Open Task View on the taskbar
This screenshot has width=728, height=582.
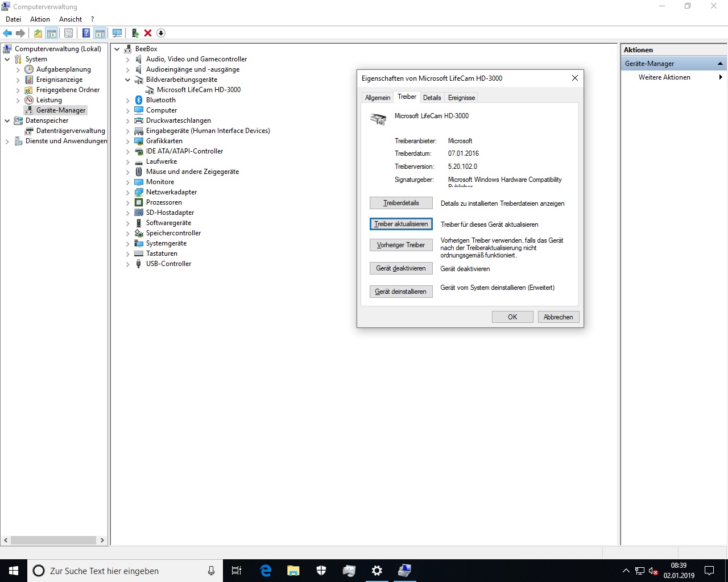(237, 571)
